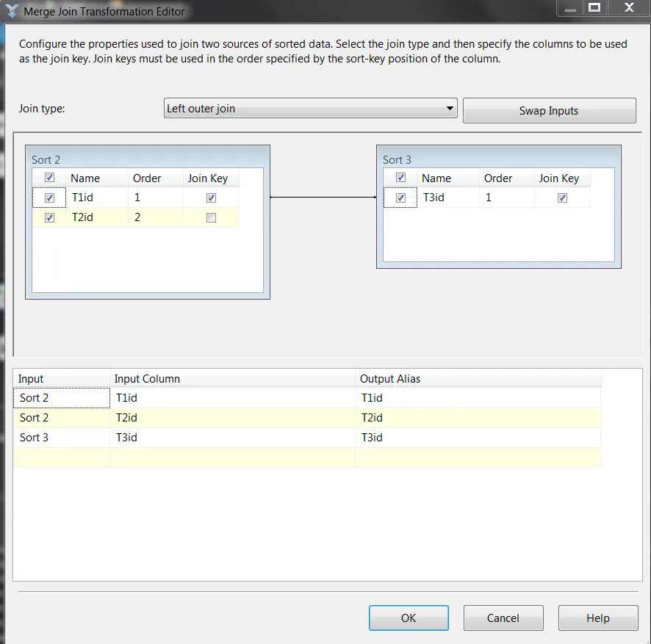Uncheck the T3id column checkbox in Sort 3

[x=400, y=198]
